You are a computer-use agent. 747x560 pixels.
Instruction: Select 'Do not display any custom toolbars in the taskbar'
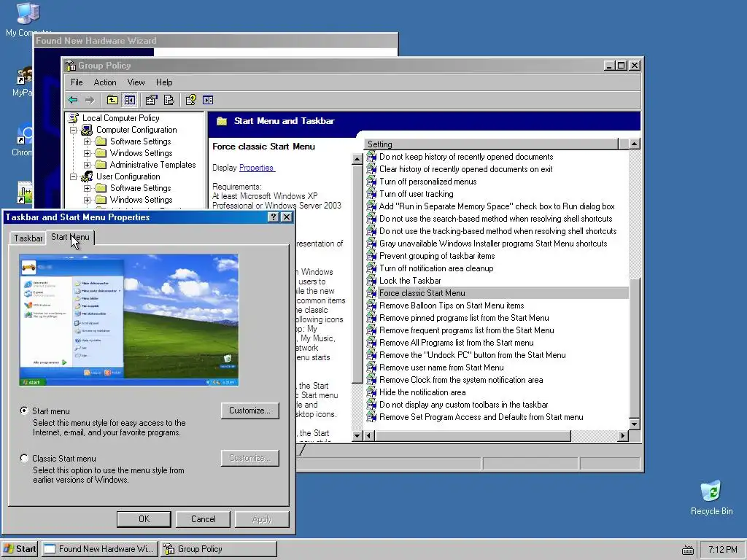click(463, 404)
